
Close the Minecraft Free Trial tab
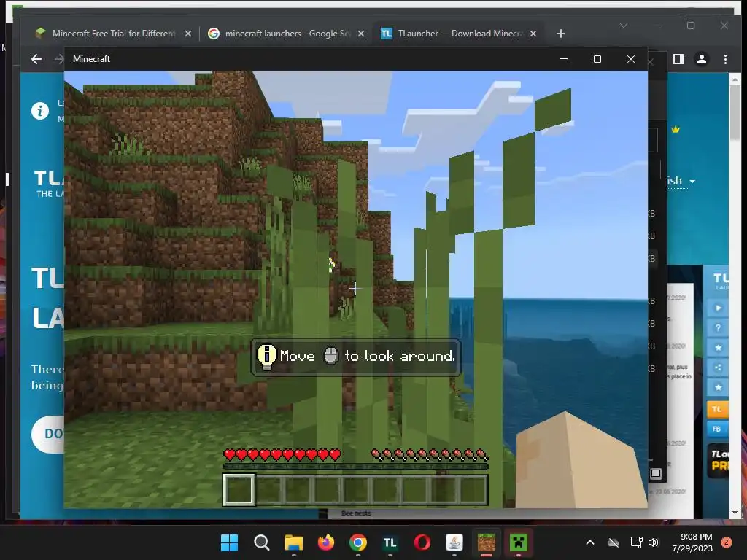point(188,34)
